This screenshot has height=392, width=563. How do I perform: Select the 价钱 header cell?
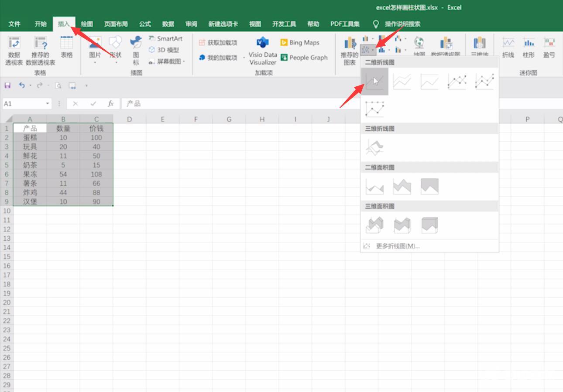pyautogui.click(x=96, y=128)
